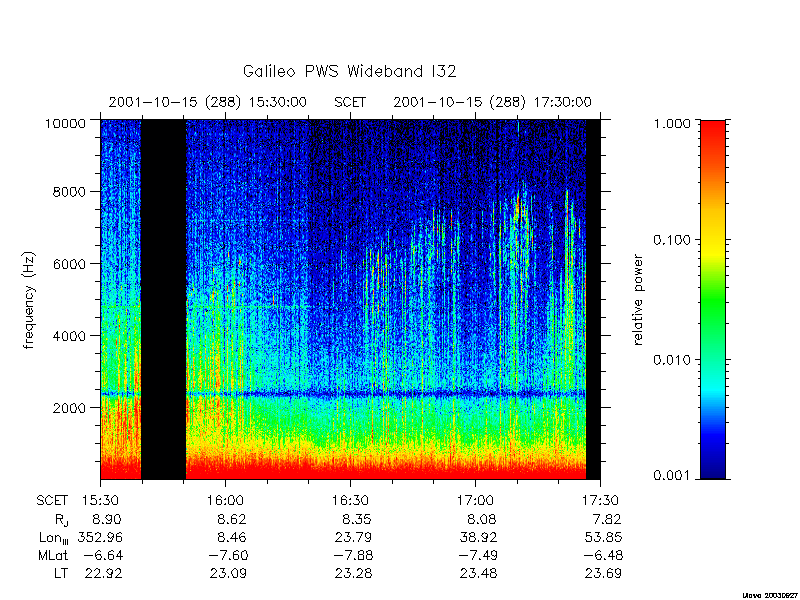This screenshot has width=800, height=600.
Task: Click the SCET row label below the plot
Action: pos(52,501)
